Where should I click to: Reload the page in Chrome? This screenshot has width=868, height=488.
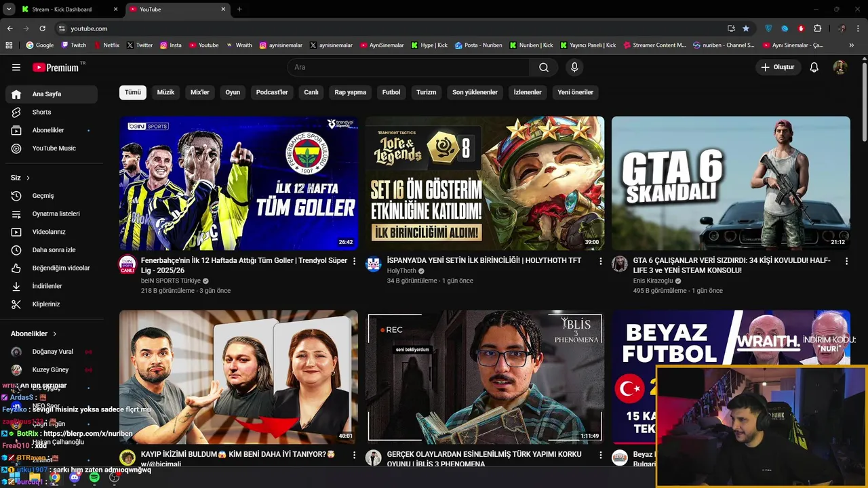pyautogui.click(x=42, y=28)
